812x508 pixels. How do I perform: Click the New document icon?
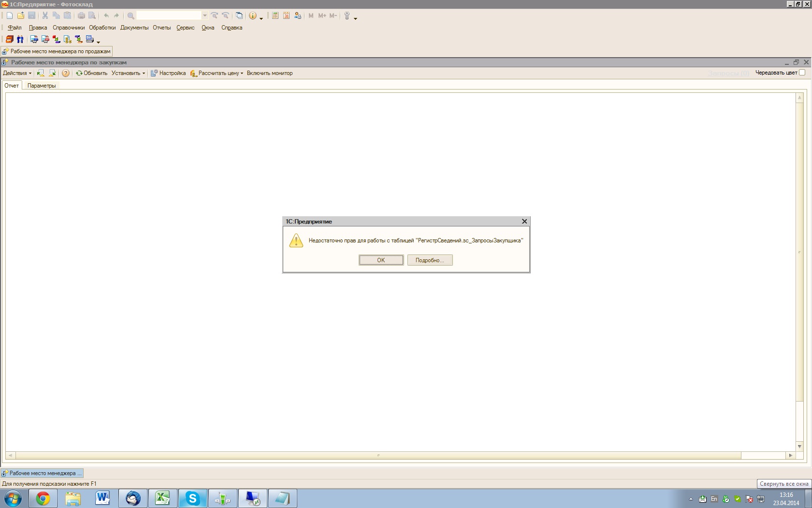click(10, 16)
